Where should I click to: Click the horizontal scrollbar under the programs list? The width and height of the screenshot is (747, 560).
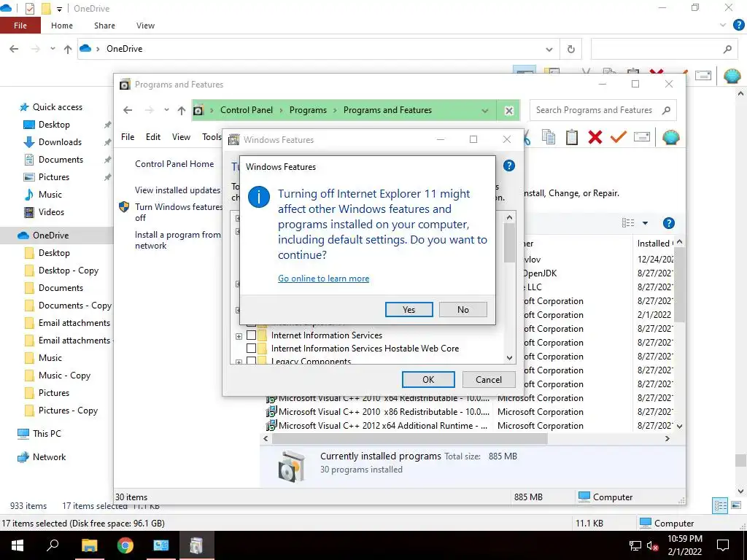pyautogui.click(x=410, y=438)
